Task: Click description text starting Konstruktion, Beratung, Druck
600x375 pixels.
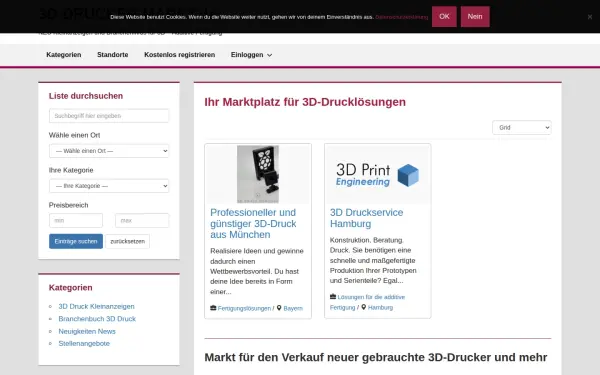Action: pyautogui.click(x=373, y=260)
